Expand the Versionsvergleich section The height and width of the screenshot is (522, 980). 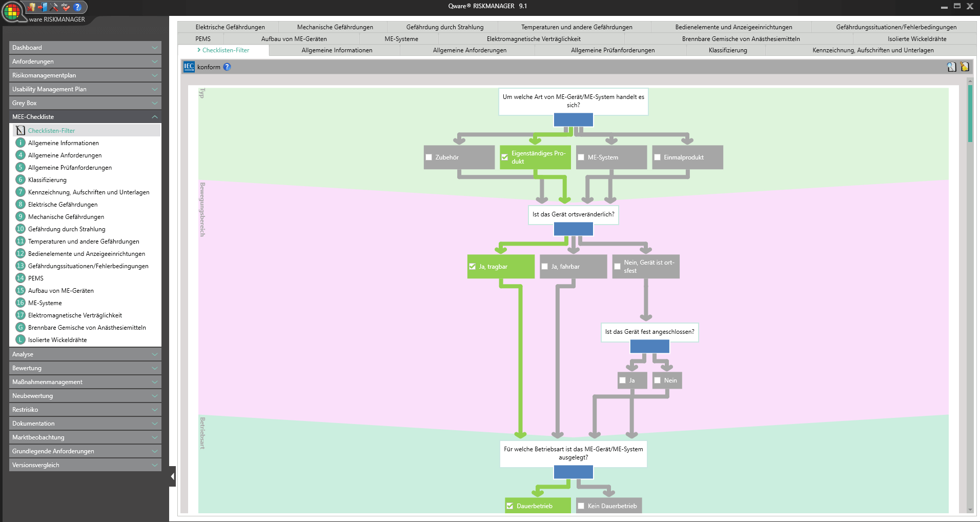pyautogui.click(x=85, y=465)
